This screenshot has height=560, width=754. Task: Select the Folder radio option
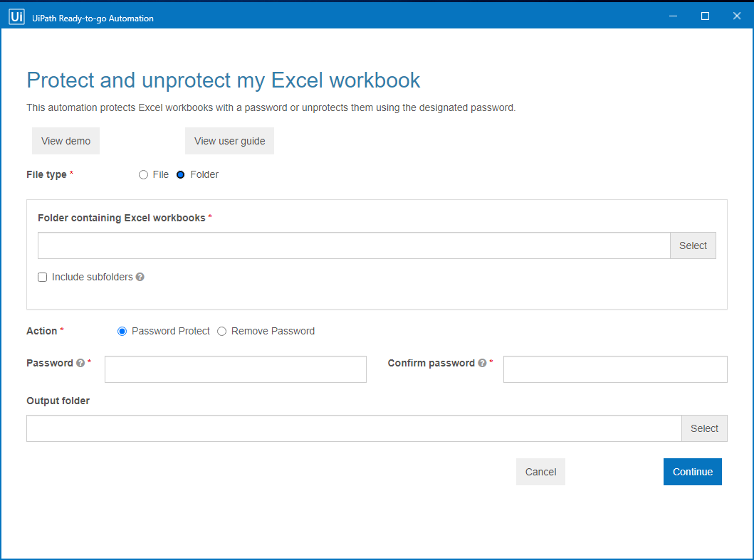[x=180, y=175]
